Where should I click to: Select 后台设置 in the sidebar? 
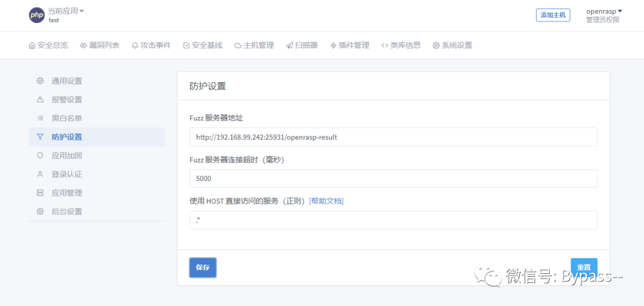pyautogui.click(x=97, y=212)
